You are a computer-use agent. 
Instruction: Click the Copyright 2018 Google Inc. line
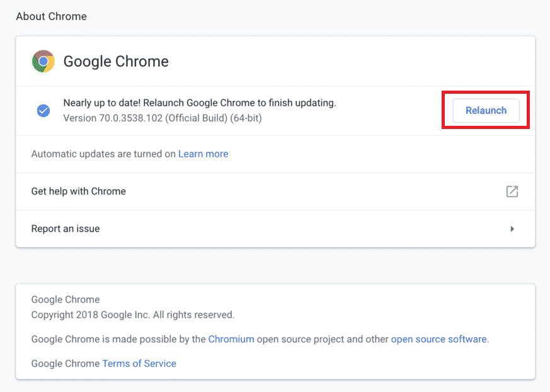[132, 314]
